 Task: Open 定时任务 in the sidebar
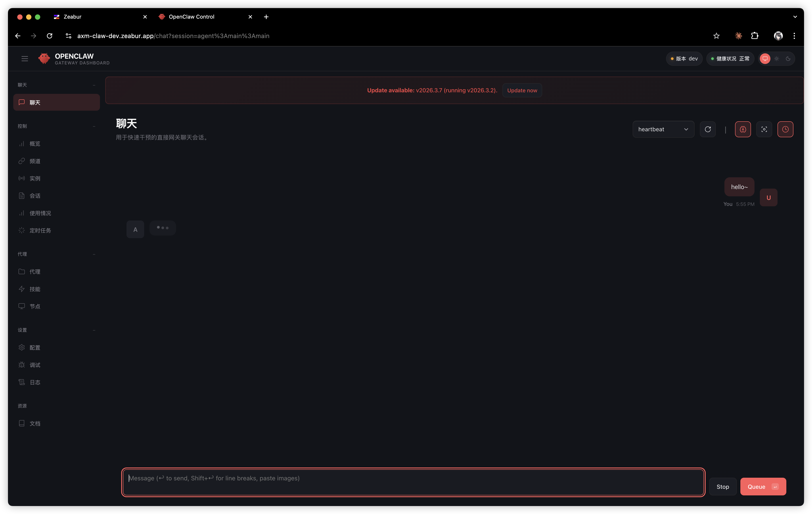coord(40,230)
